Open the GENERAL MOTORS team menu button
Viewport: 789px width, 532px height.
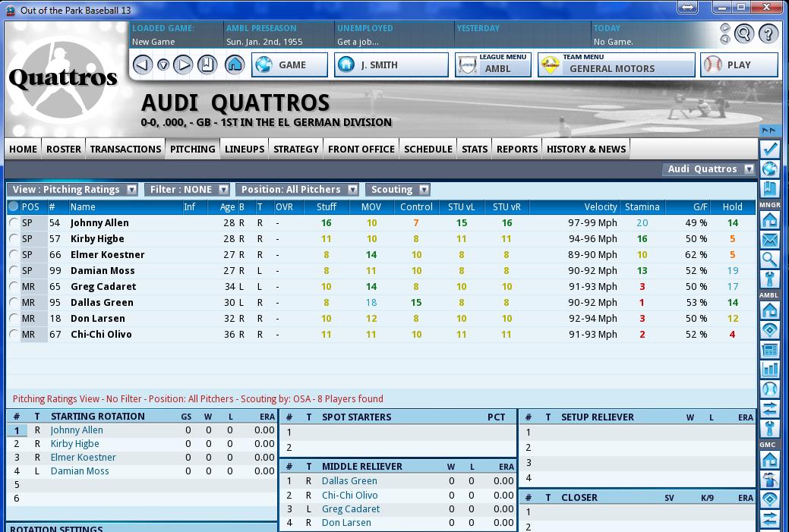tap(617, 65)
